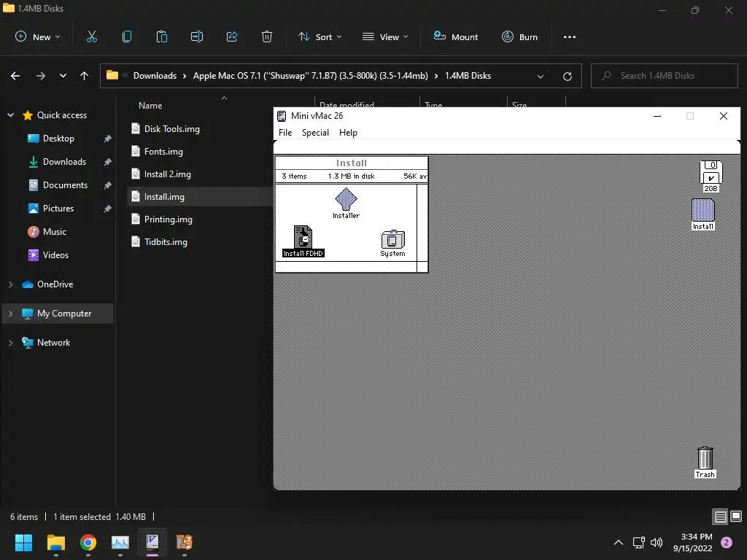Click the Burn disc button
Screen dimensions: 747x560
(519, 36)
